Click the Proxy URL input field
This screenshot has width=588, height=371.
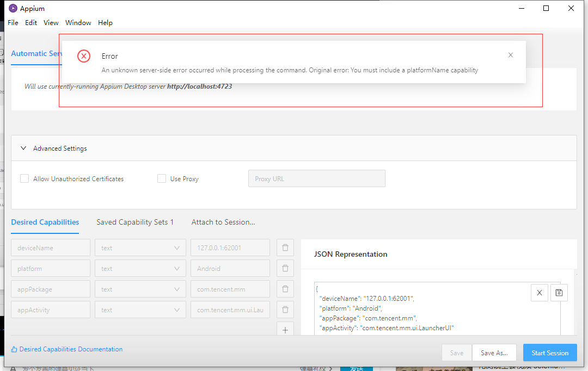point(316,178)
